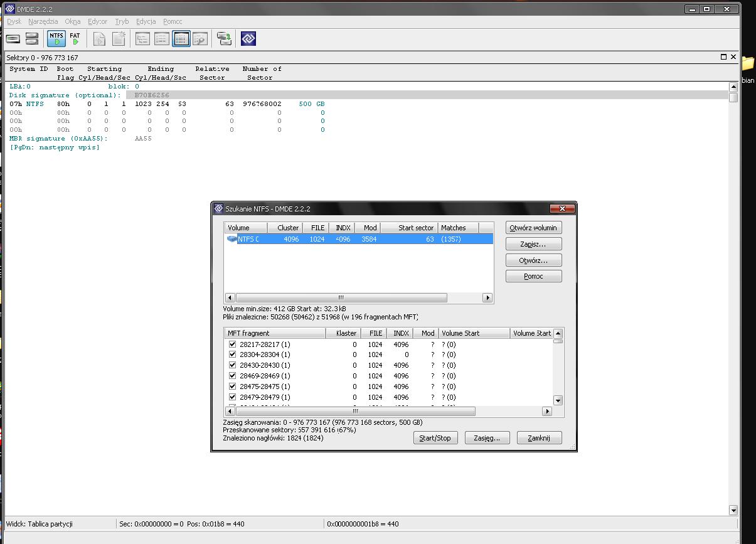This screenshot has width=756, height=544.
Task: Click the Klaster column header
Action: click(343, 333)
